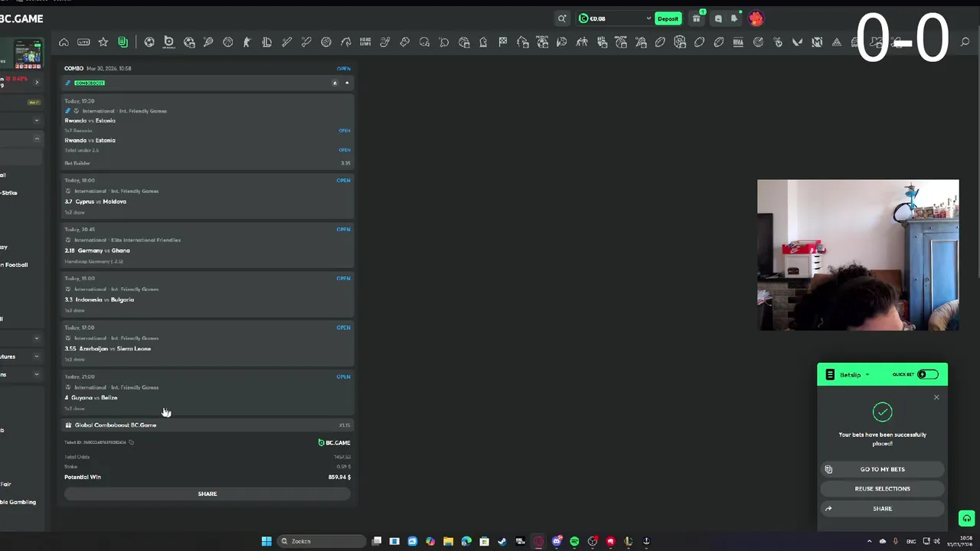980x551 pixels.
Task: Toggle the Quick Bet switch
Action: click(x=928, y=374)
